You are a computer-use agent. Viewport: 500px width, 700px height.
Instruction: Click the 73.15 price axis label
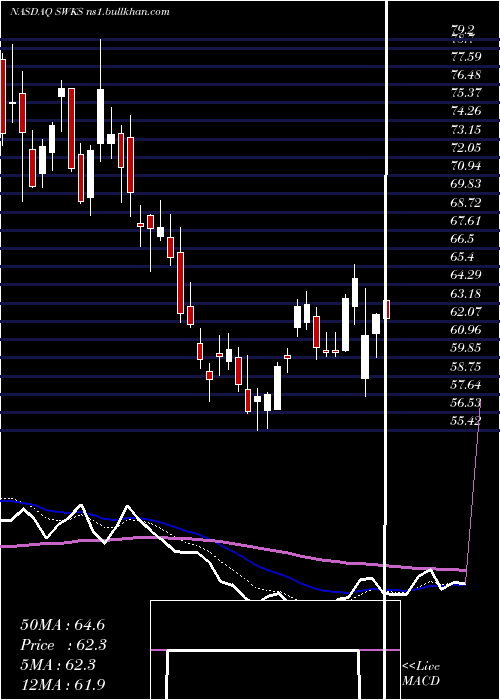click(x=466, y=129)
